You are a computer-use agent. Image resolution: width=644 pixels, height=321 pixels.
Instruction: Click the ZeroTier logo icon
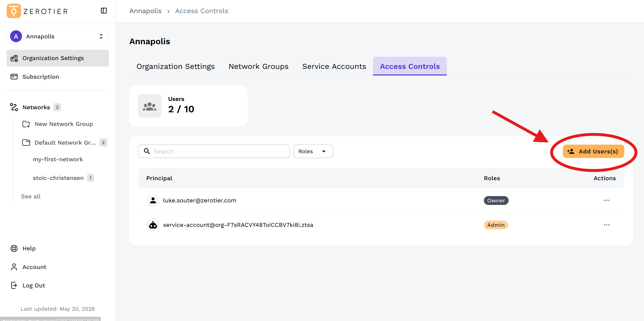pos(14,11)
